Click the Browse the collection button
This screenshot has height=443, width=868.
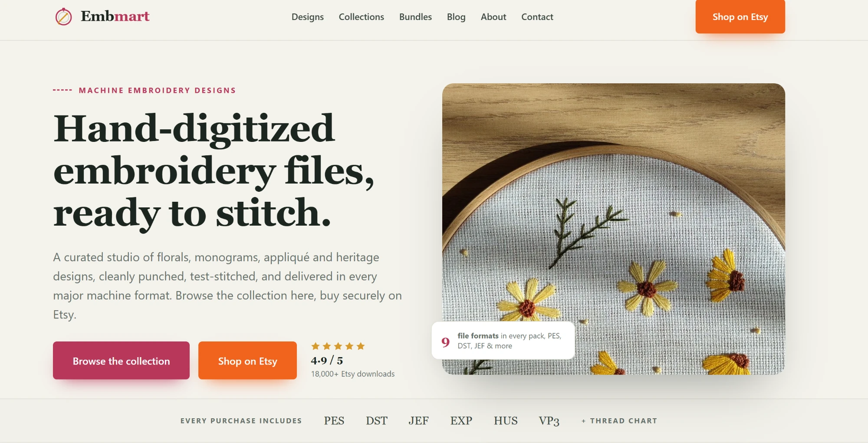click(x=121, y=361)
